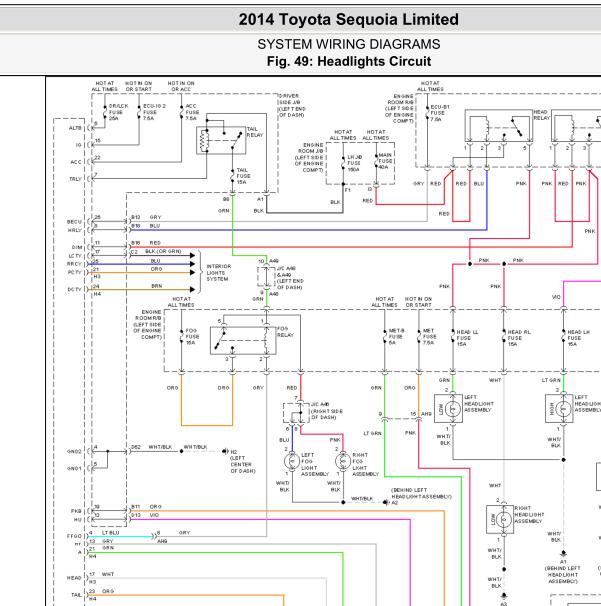Select the DR/LCK FUSE 25A label

coord(118,112)
